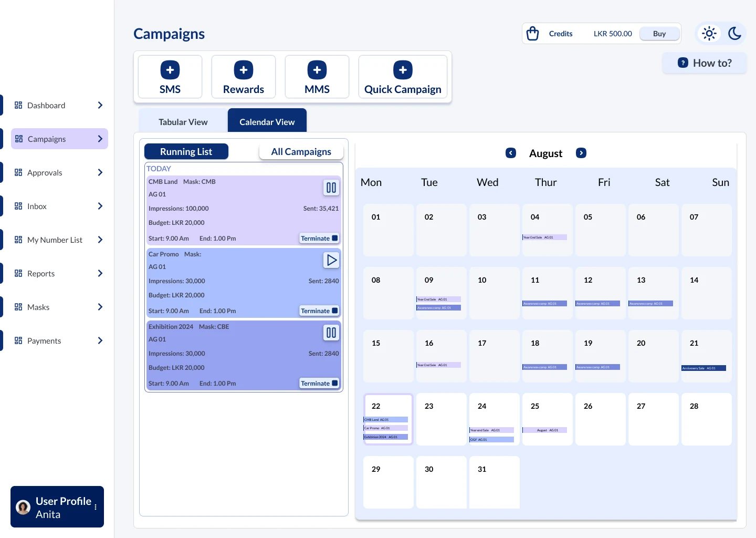Create a new SMS campaign
Screen dimensions: 756x538
pos(170,77)
